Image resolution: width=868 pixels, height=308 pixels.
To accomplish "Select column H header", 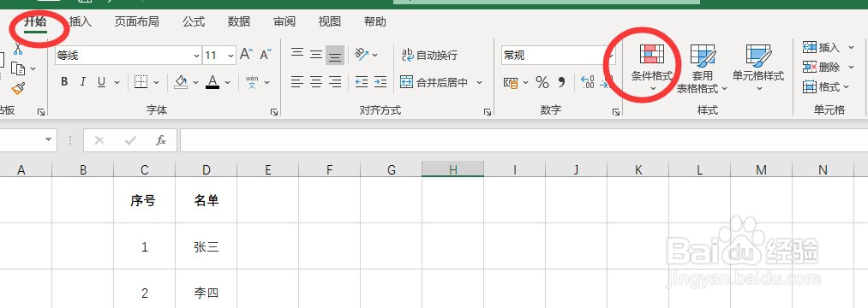I will point(452,169).
